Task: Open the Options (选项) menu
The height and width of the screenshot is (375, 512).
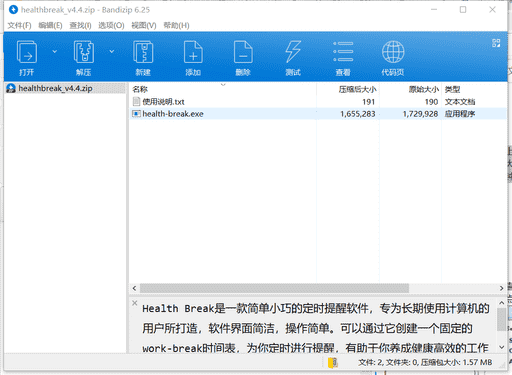Action: pyautogui.click(x=111, y=25)
